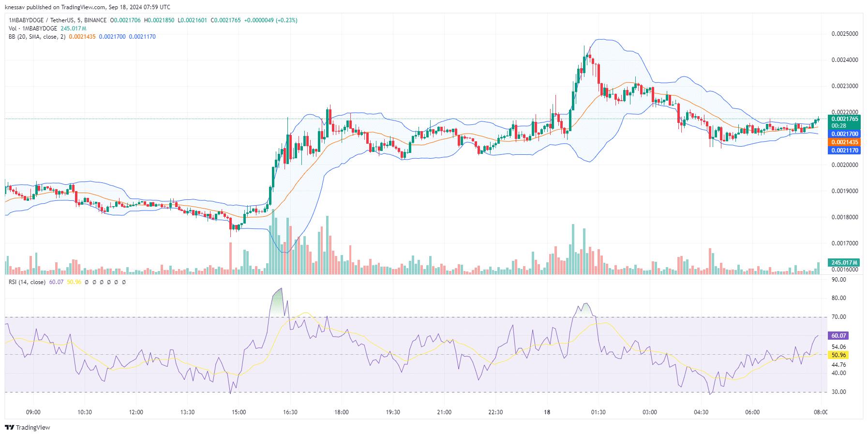
Task: Click the 0.0018000 price axis label
Action: click(x=845, y=217)
